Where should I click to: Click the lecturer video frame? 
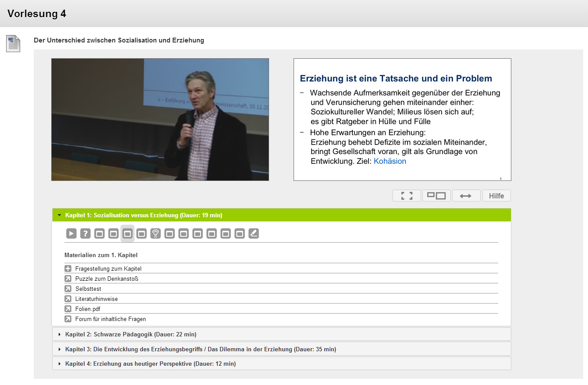(160, 120)
